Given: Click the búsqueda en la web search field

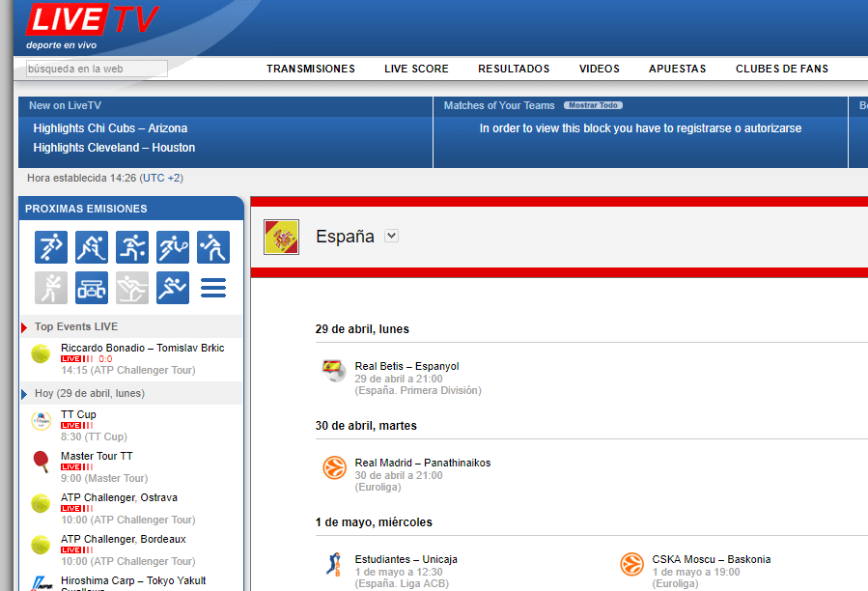Looking at the screenshot, I should [x=97, y=69].
